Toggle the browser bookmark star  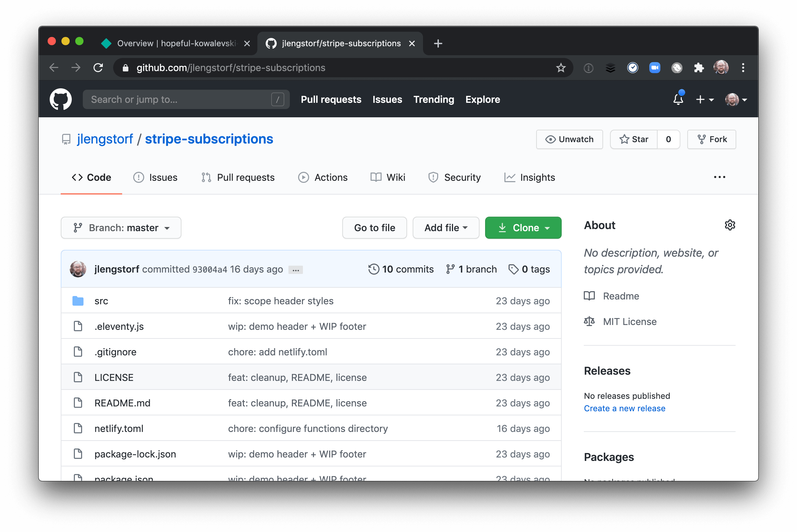tap(561, 68)
